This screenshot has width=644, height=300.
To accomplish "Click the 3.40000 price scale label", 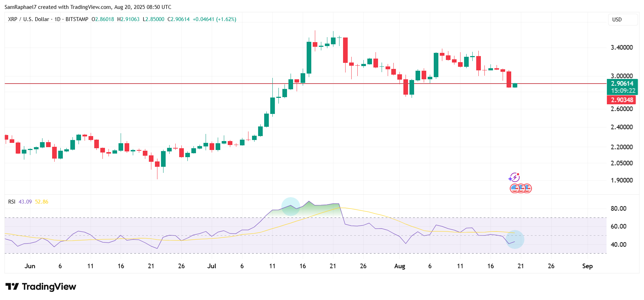I will click(x=622, y=47).
